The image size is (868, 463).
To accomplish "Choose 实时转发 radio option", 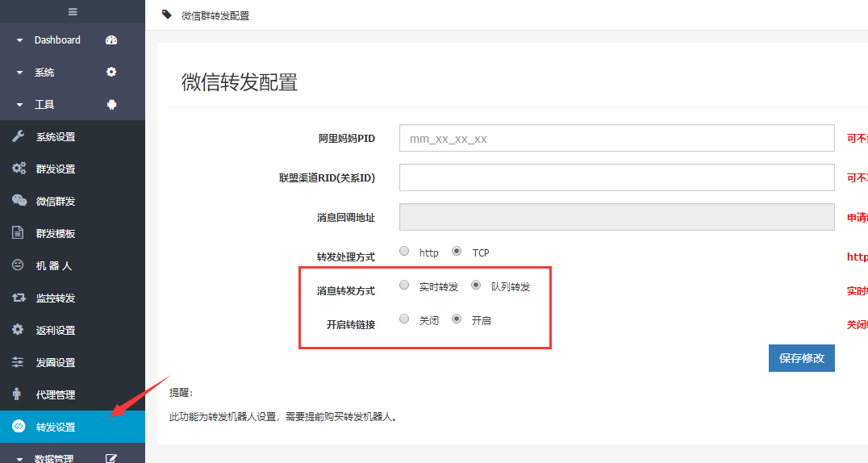I will 404,285.
